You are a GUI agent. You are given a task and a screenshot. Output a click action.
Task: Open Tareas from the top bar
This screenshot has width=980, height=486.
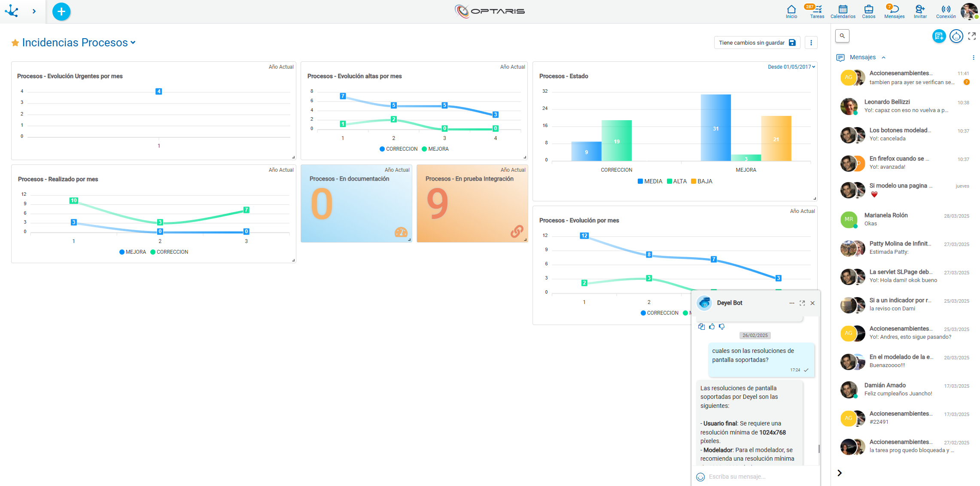tap(817, 11)
